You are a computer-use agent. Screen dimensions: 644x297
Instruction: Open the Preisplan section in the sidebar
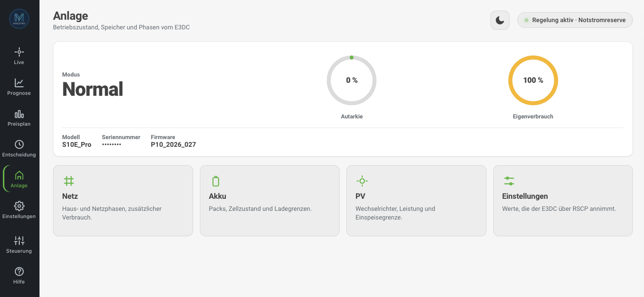click(19, 117)
